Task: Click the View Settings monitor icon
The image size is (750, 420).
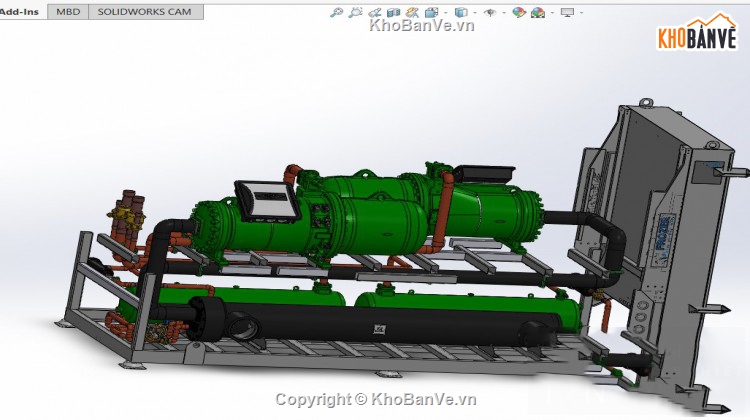Action: (x=567, y=12)
